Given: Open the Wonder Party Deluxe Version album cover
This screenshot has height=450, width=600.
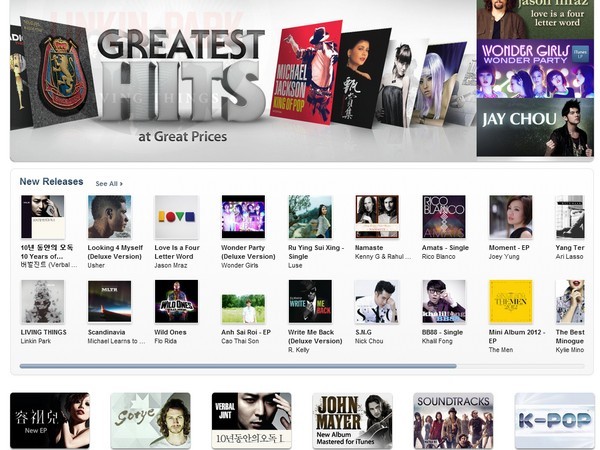Looking at the screenshot, I should coord(243,217).
